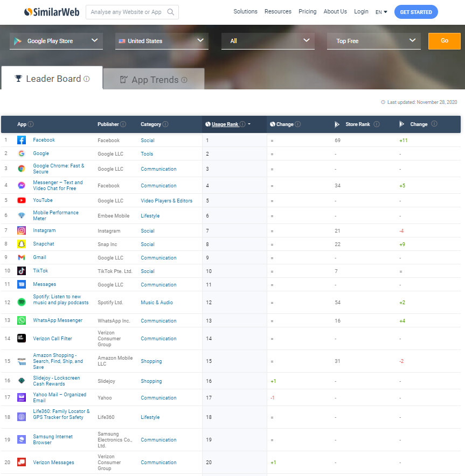The image size is (465, 476).
Task: Click the Messenger app icon
Action: pos(21,185)
